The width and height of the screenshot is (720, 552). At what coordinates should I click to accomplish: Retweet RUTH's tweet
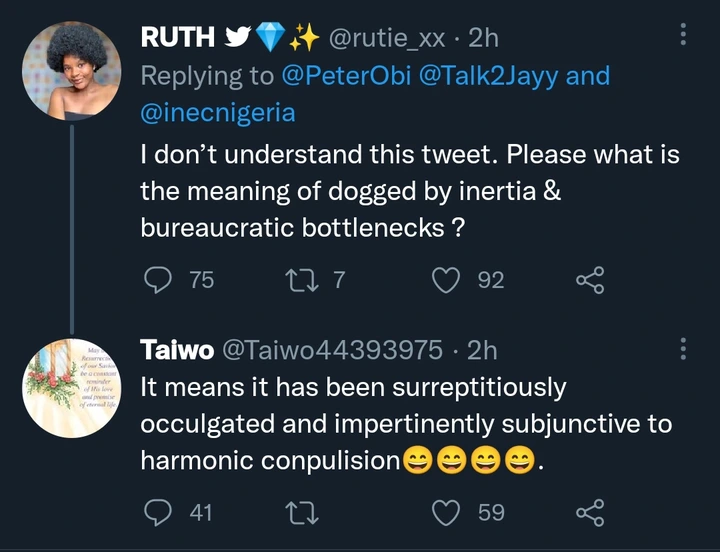(300, 281)
